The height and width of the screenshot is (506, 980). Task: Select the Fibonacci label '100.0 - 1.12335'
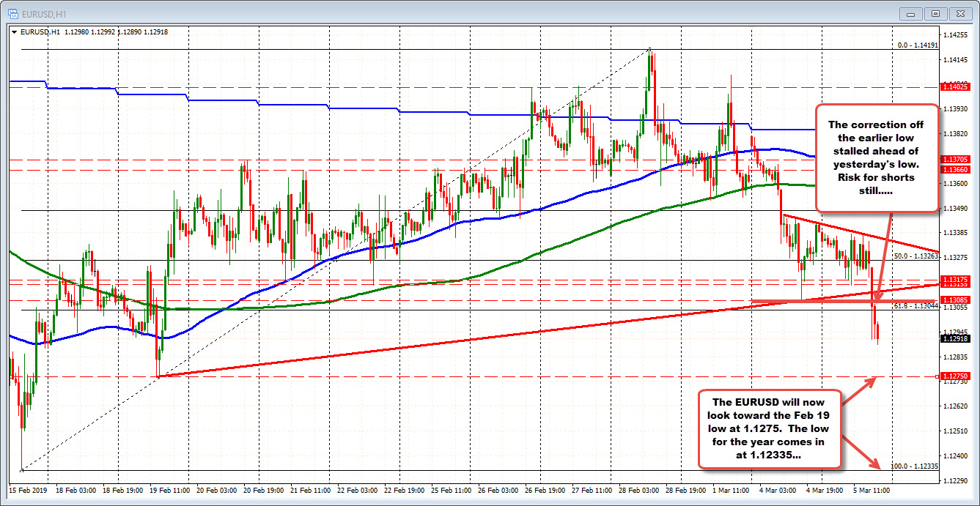[914, 466]
